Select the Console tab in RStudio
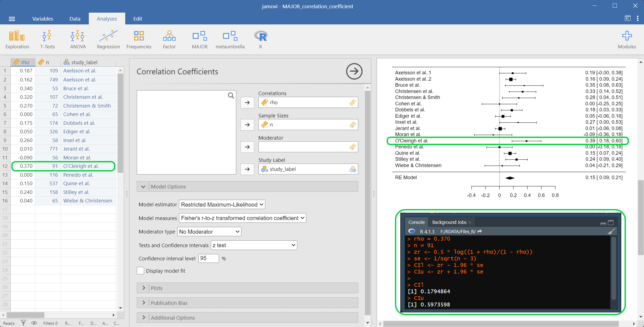This screenshot has width=644, height=327. (417, 222)
